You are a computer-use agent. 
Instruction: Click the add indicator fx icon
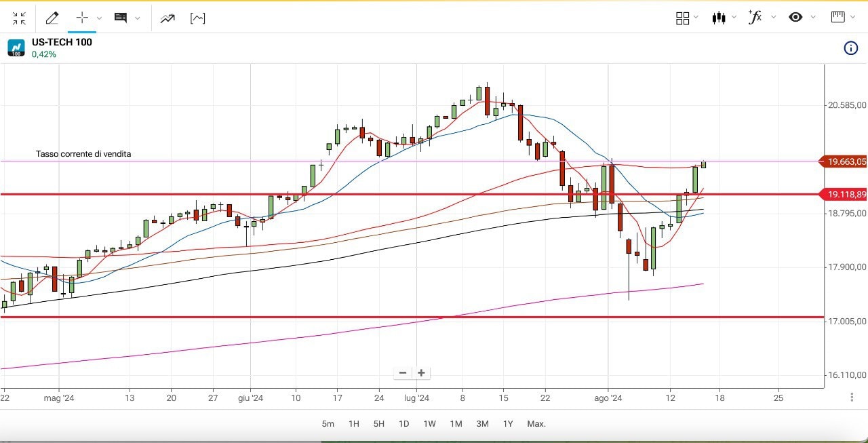pyautogui.click(x=755, y=18)
